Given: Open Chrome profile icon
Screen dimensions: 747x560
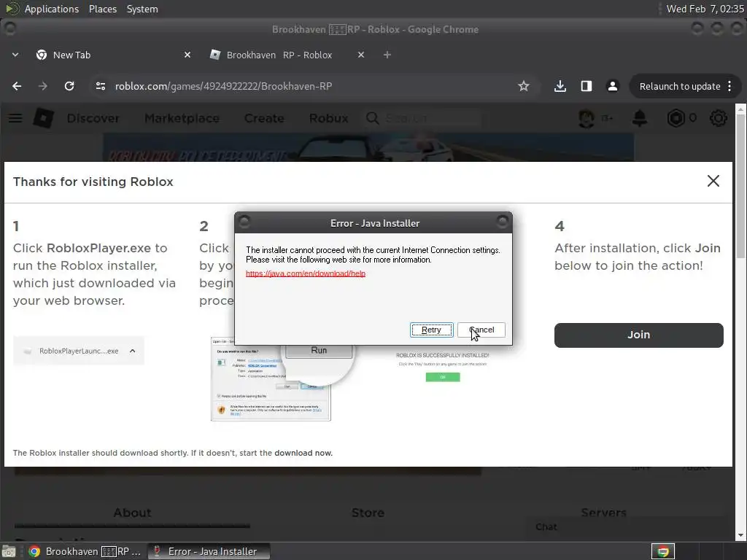Looking at the screenshot, I should click(613, 86).
